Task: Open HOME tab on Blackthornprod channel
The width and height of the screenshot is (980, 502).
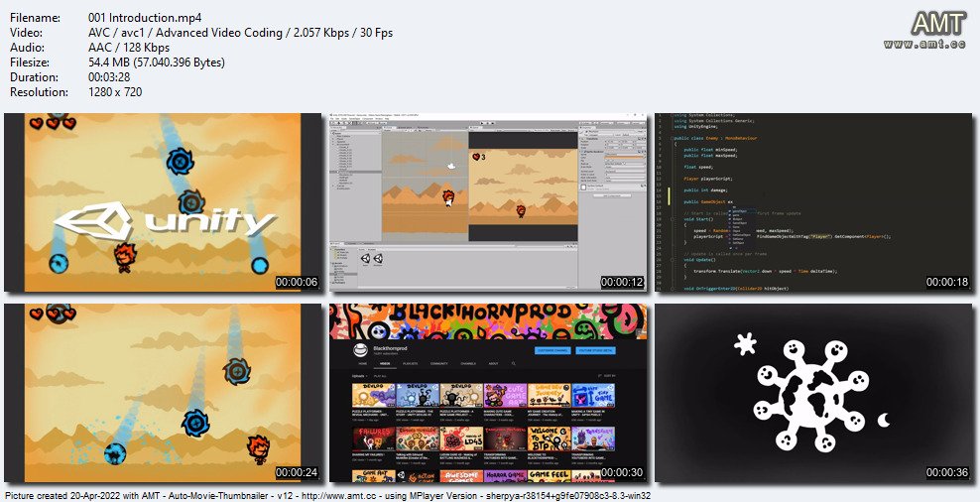Action: click(362, 363)
